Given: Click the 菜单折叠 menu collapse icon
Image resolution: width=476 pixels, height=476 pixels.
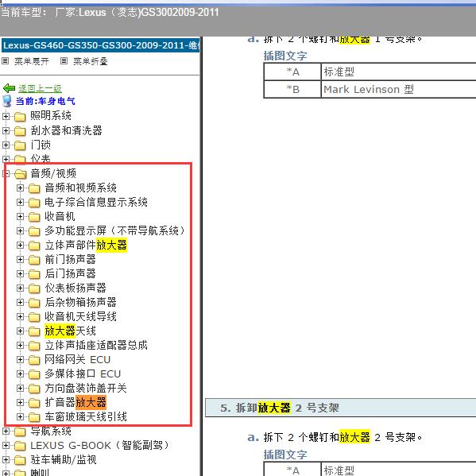Looking at the screenshot, I should (64, 61).
